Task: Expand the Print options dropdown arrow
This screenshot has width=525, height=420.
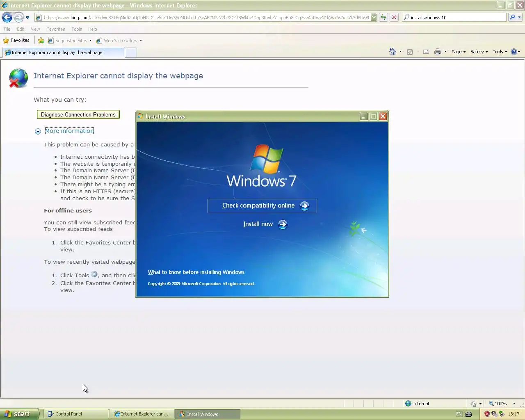Action: [445, 52]
